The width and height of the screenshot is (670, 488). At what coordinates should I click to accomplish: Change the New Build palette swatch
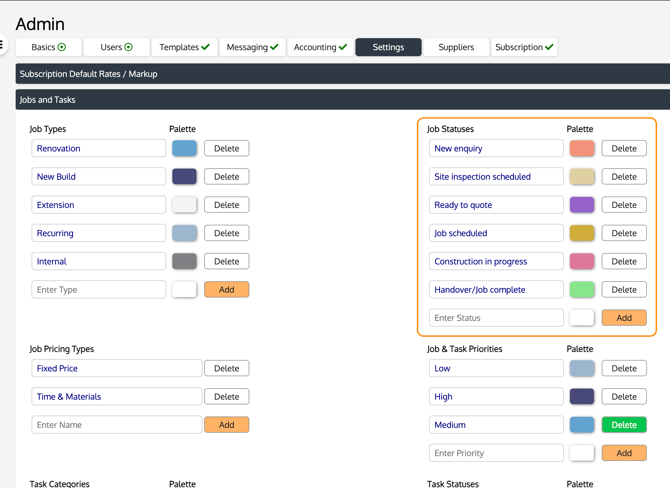(184, 176)
